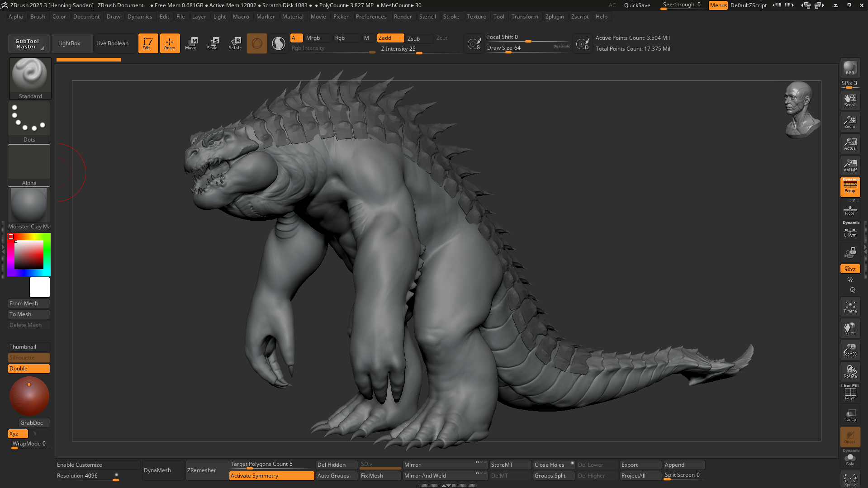The image size is (868, 488).
Task: Click the head bust view navigator
Action: 801,110
